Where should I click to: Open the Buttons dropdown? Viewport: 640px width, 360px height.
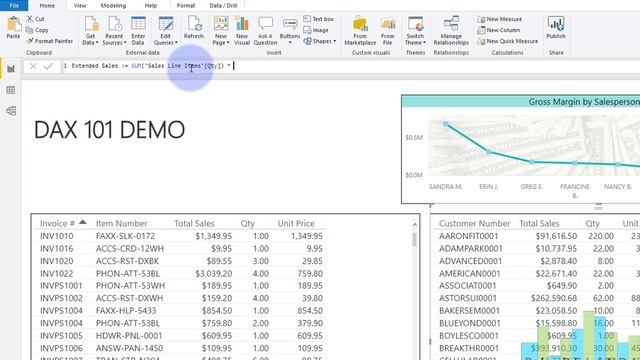tap(290, 31)
